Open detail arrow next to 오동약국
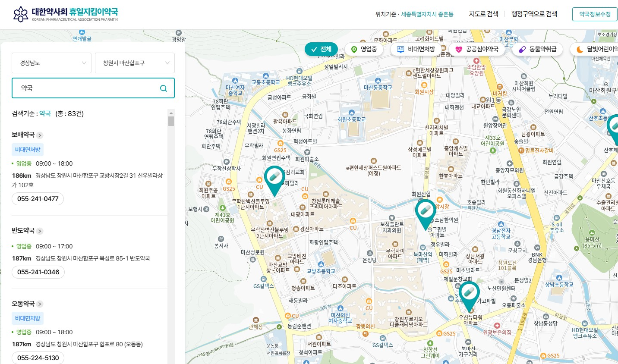This screenshot has height=364, width=618. [40, 304]
